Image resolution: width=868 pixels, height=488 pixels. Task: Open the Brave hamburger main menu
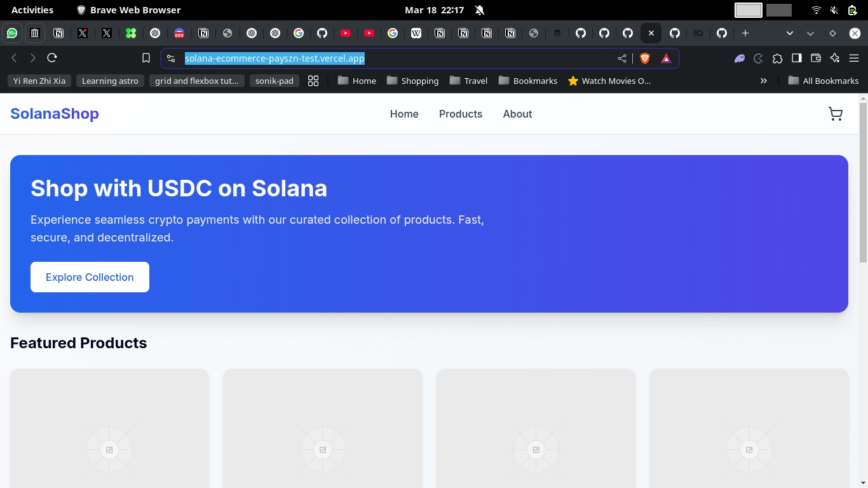coord(853,58)
